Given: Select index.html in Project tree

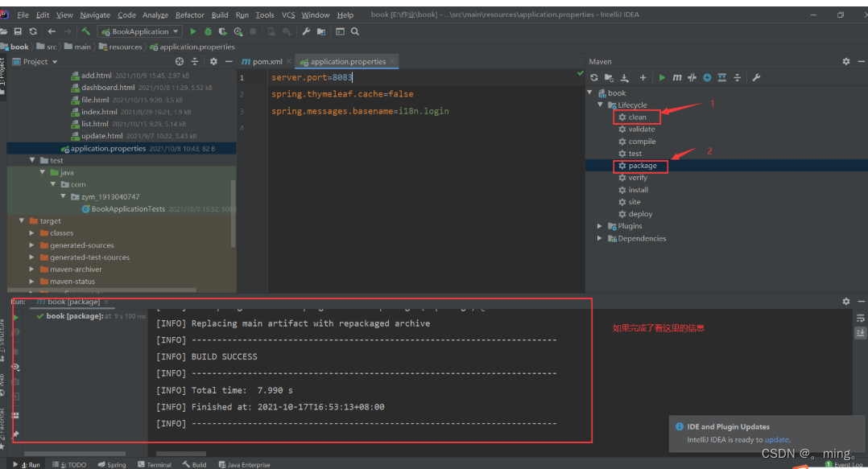Looking at the screenshot, I should [x=98, y=112].
